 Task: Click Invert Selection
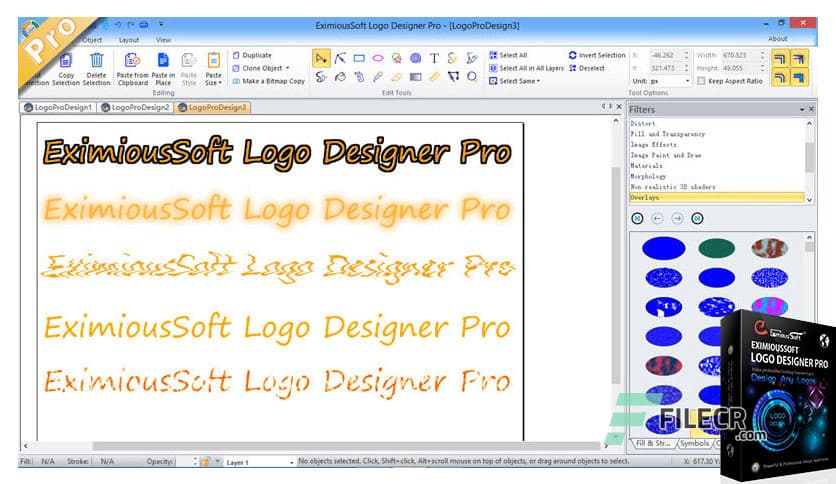coord(597,55)
